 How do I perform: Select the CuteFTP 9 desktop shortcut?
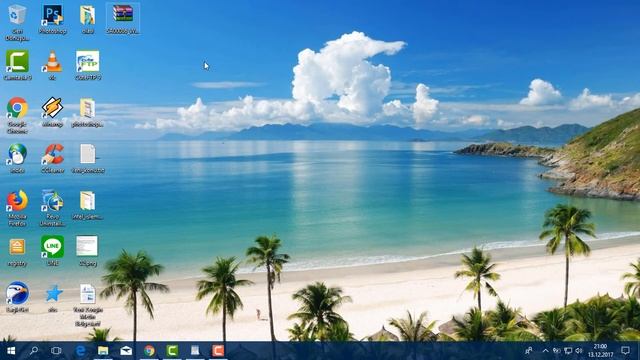tap(88, 65)
